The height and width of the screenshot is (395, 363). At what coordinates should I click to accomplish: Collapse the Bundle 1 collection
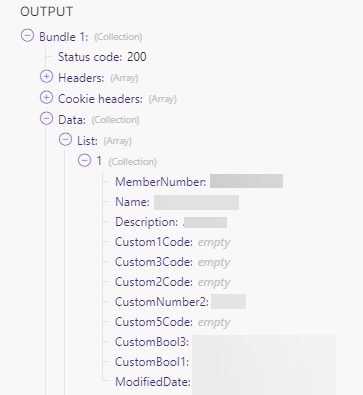[x=27, y=35]
